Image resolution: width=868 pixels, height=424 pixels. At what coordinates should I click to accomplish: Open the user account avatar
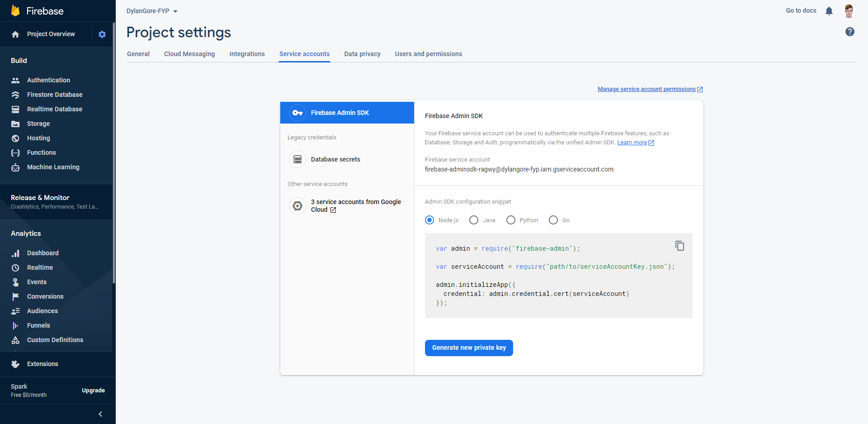(849, 11)
